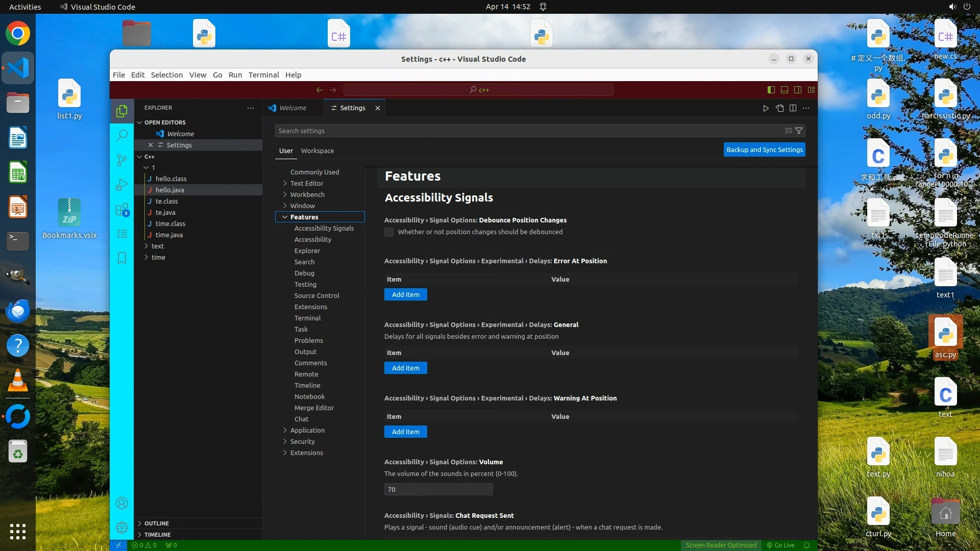Click the Manage gear icon

pyautogui.click(x=121, y=527)
